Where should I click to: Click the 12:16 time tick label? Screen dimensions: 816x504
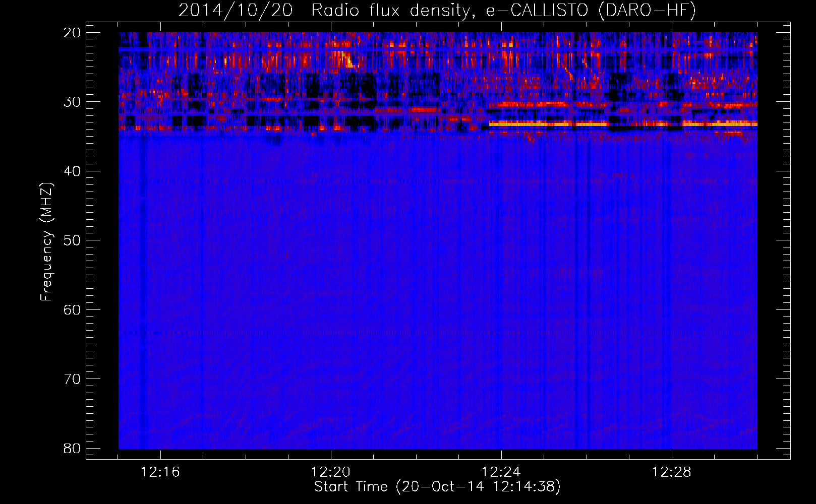point(160,472)
